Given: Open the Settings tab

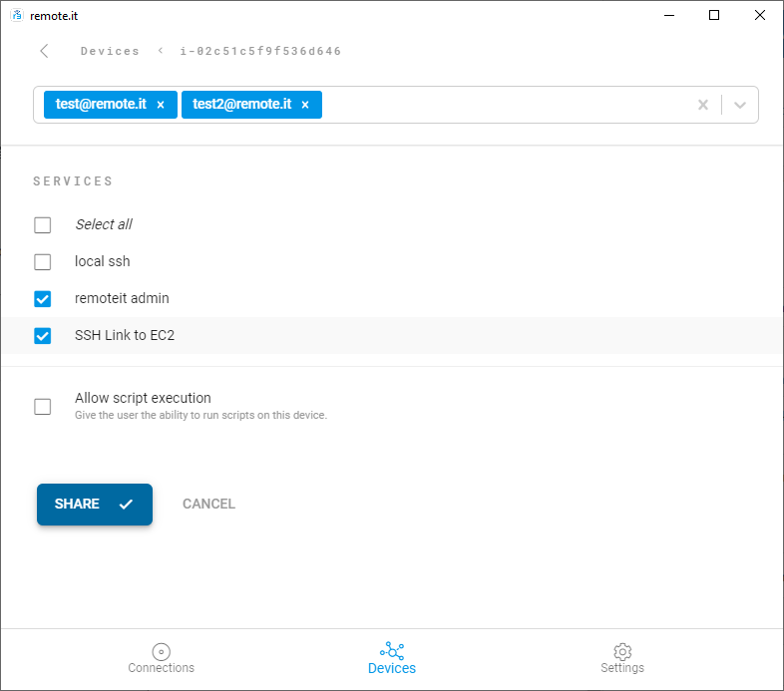Looking at the screenshot, I should point(622,659).
